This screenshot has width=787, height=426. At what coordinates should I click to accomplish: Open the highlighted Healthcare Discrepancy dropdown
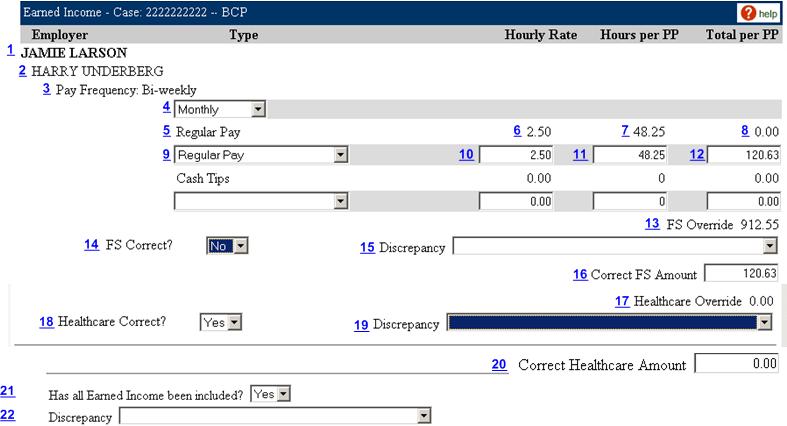pyautogui.click(x=608, y=322)
